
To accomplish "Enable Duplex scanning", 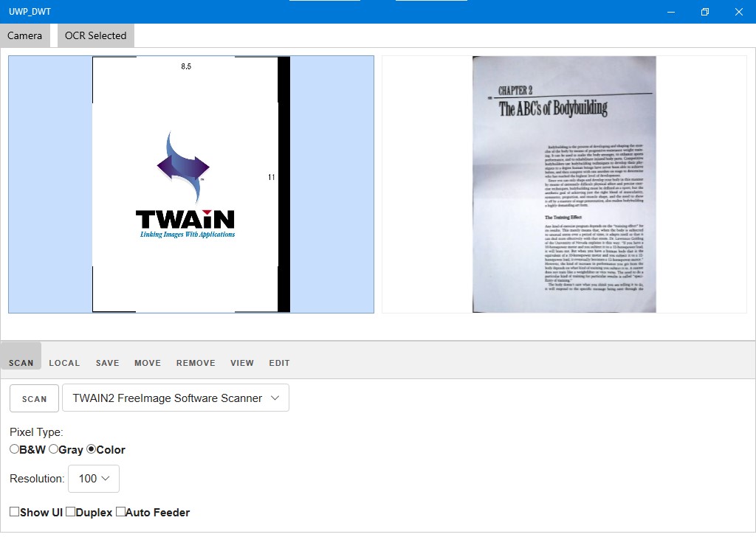I will point(70,512).
